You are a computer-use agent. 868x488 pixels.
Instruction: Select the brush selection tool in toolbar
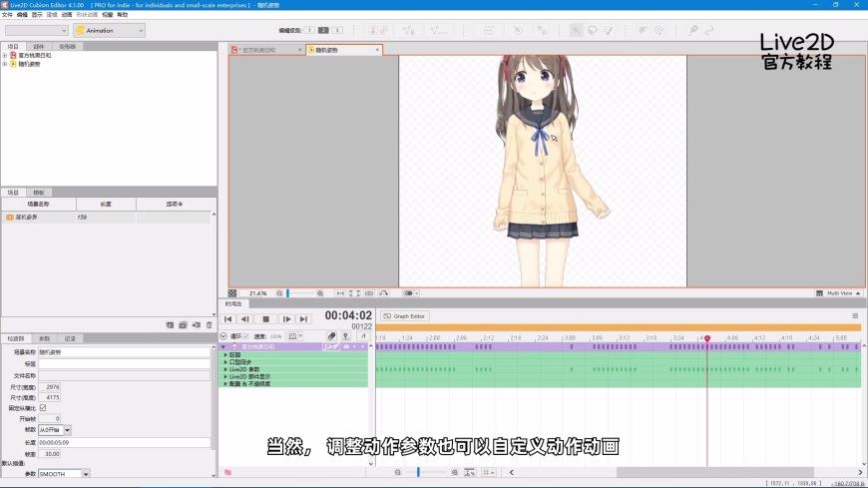tap(609, 31)
